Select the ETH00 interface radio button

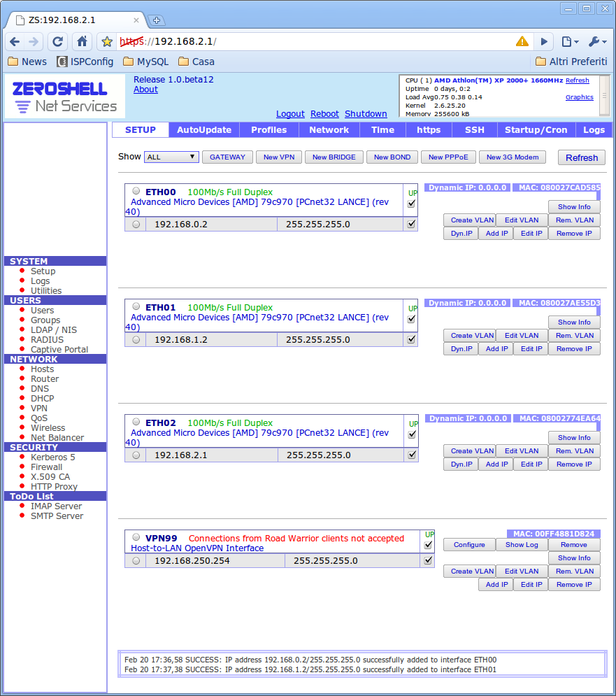pos(136,191)
